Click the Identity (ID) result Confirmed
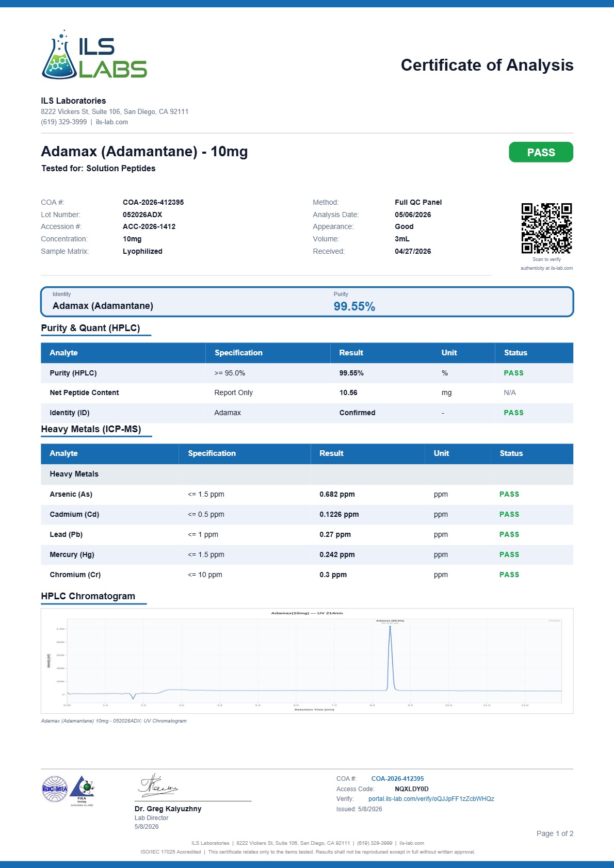The height and width of the screenshot is (868, 614). (357, 413)
